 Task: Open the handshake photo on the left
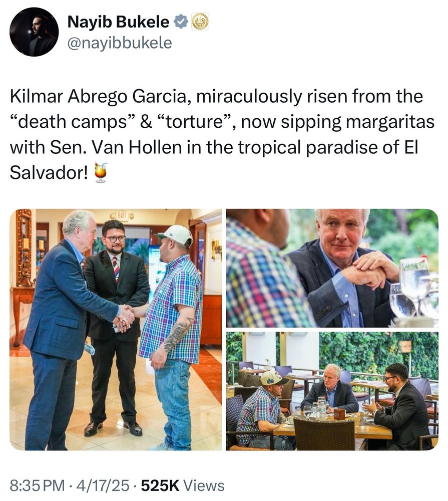[116, 330]
